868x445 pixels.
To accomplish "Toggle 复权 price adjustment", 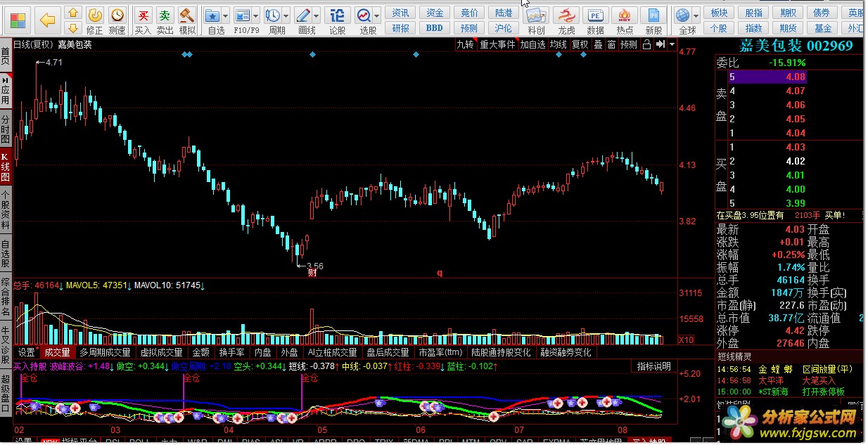I will [x=580, y=44].
